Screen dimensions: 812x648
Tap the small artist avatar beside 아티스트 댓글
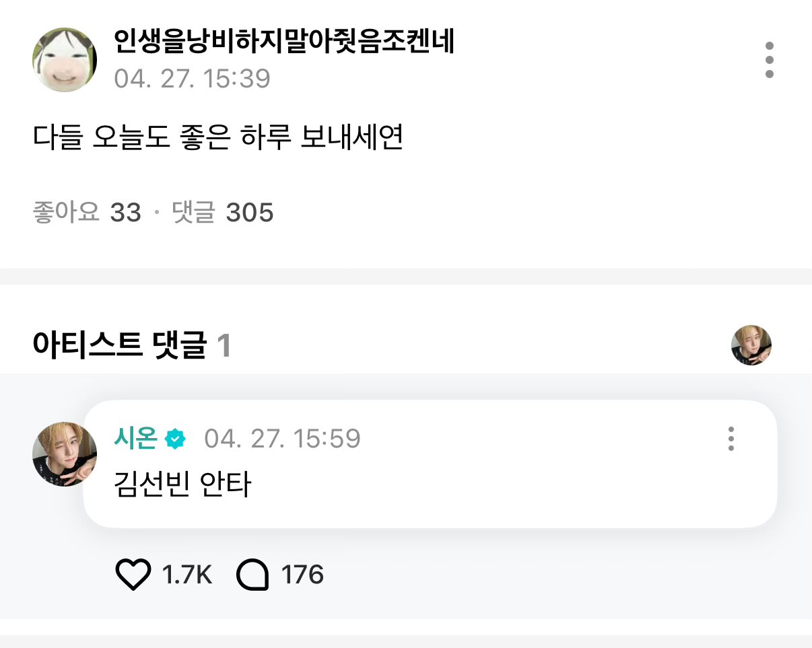point(751,345)
